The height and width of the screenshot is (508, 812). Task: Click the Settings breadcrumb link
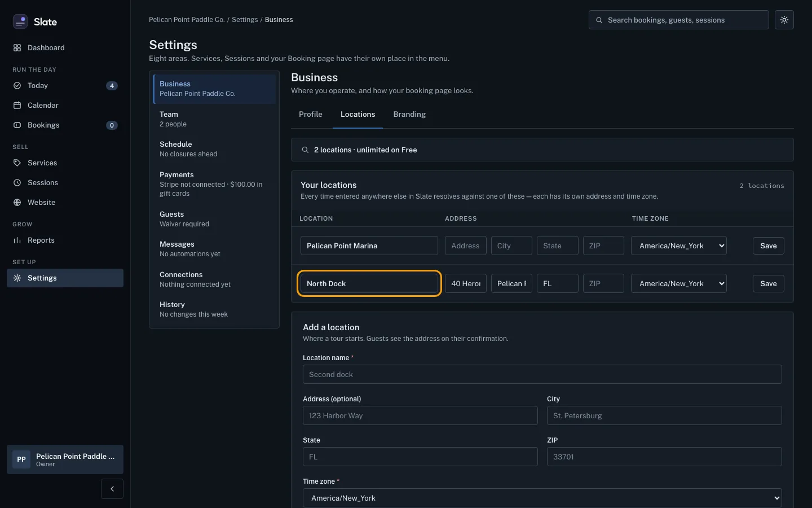[x=245, y=20]
